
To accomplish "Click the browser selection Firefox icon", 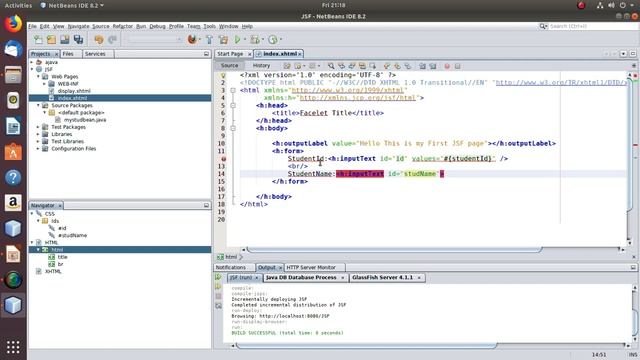I will coord(192,40).
